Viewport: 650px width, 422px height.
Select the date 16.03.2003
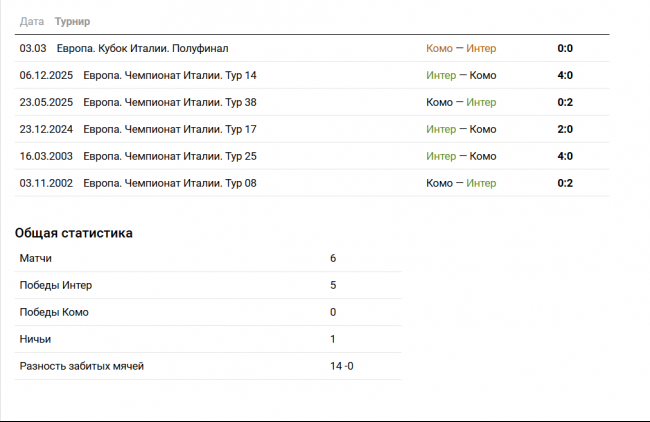pyautogui.click(x=46, y=156)
